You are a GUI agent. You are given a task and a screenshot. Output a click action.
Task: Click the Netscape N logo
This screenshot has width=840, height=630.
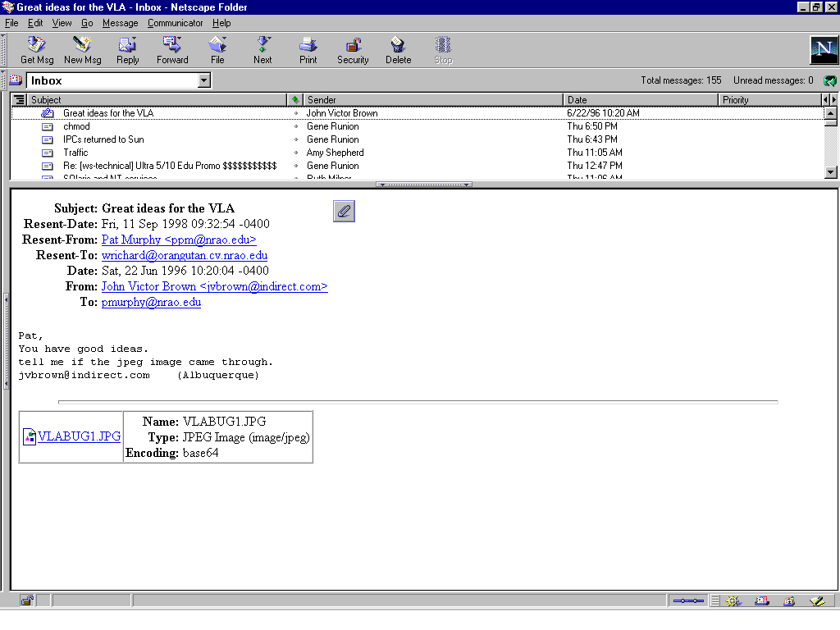pos(824,50)
